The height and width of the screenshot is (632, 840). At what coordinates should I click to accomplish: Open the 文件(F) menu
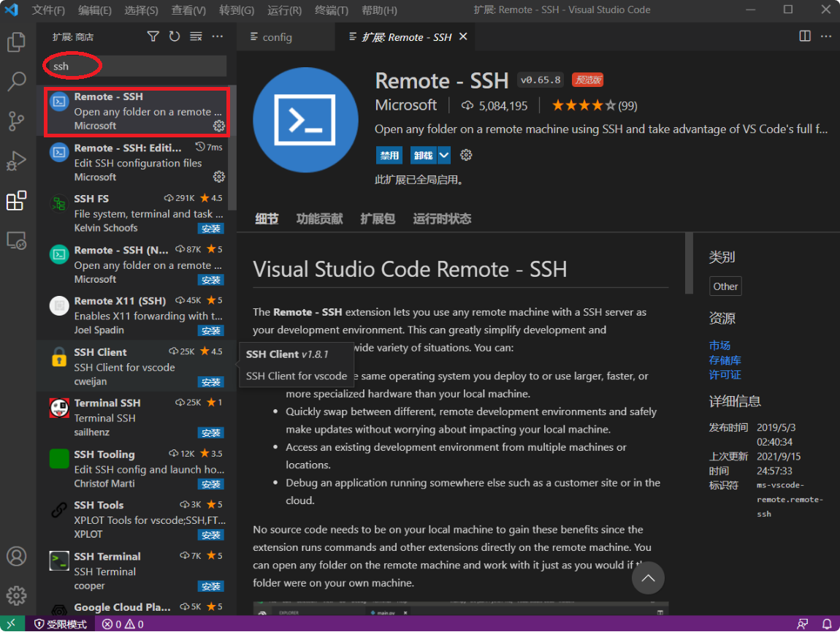point(48,10)
